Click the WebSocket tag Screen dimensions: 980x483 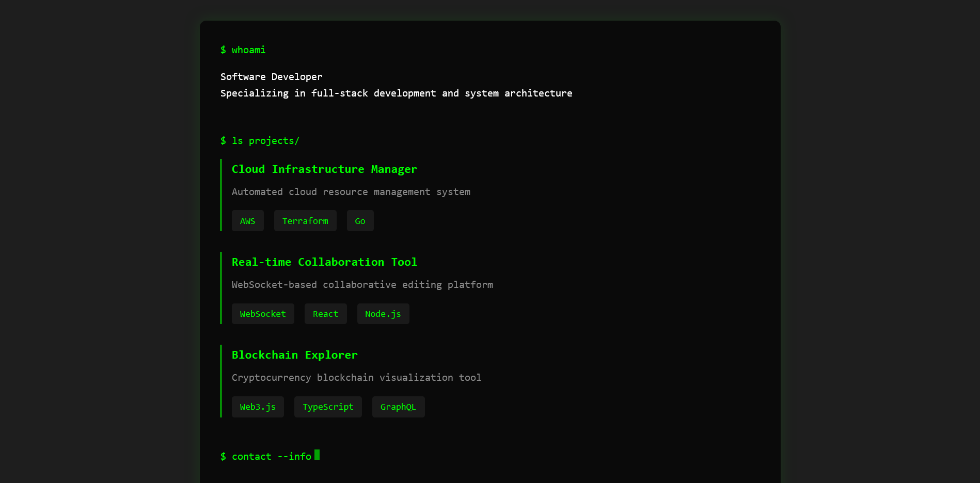[263, 313]
